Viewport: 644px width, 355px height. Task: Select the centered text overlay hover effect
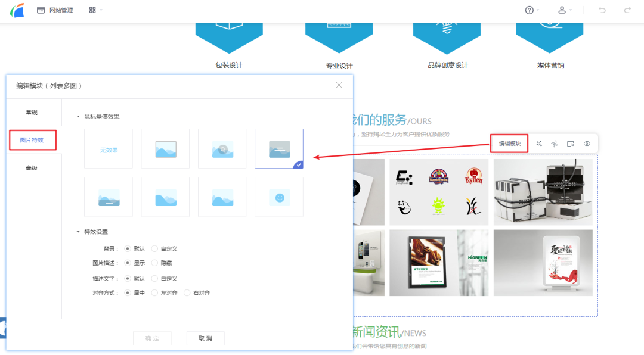coord(279,148)
